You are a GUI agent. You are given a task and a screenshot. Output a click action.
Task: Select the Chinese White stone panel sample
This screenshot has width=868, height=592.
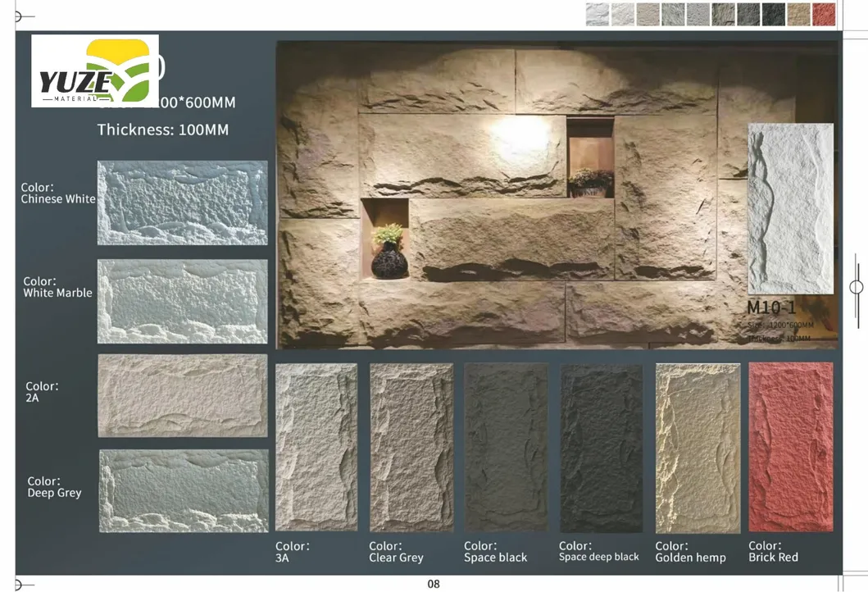pos(182,203)
